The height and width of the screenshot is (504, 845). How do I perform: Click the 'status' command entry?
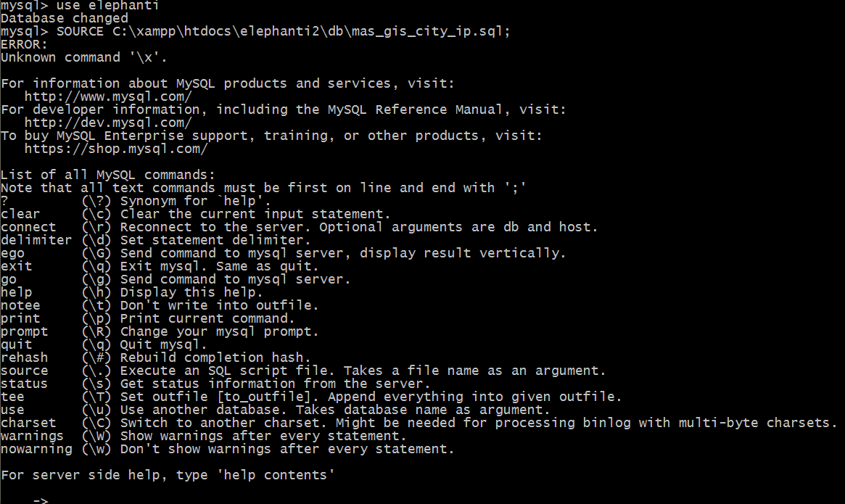pos(24,384)
